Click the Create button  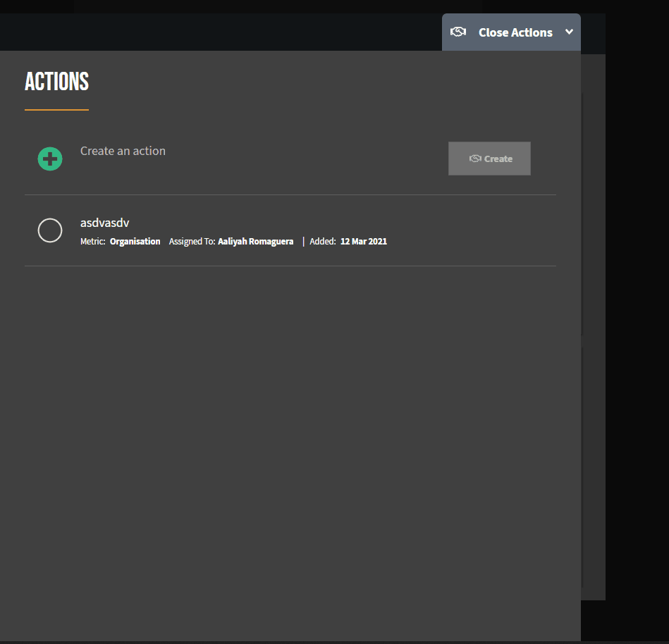click(489, 159)
